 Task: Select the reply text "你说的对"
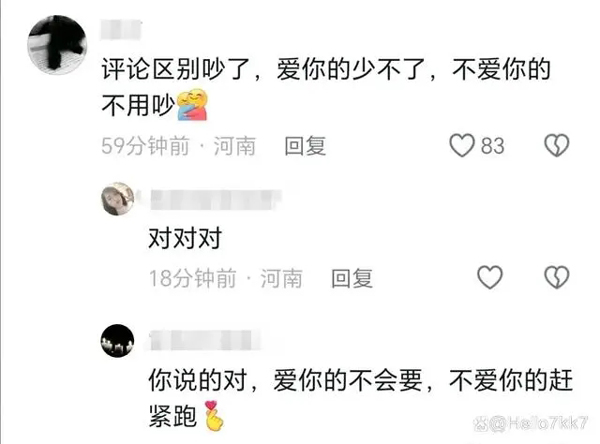(x=197, y=380)
